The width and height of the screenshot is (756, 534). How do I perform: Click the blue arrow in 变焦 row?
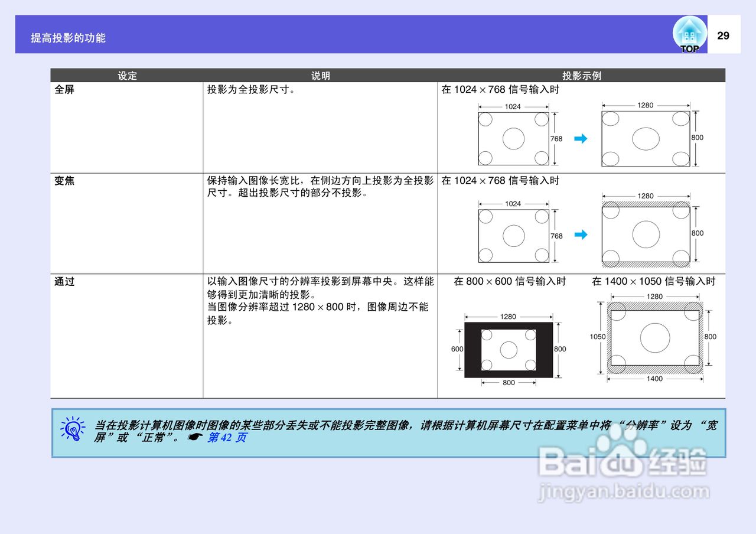[x=581, y=235]
